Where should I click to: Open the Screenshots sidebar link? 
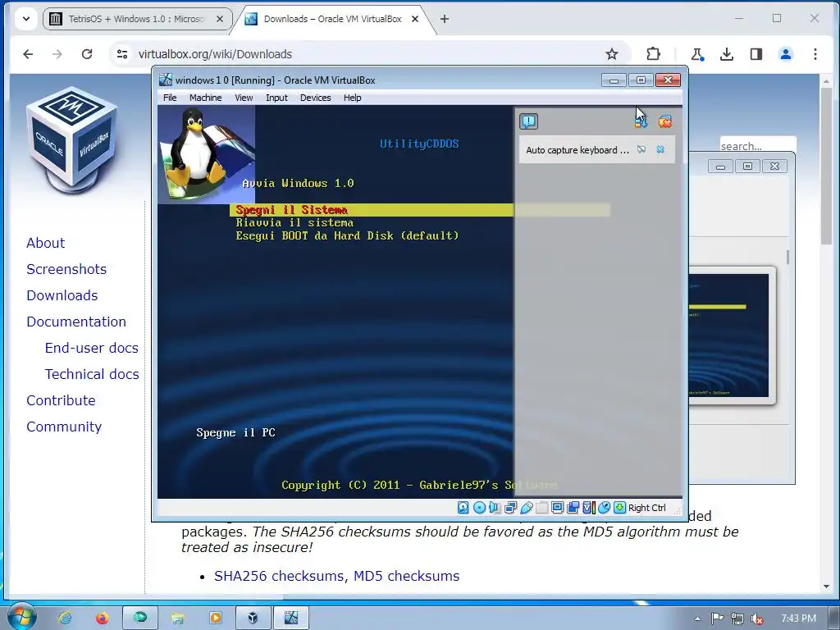pos(66,269)
